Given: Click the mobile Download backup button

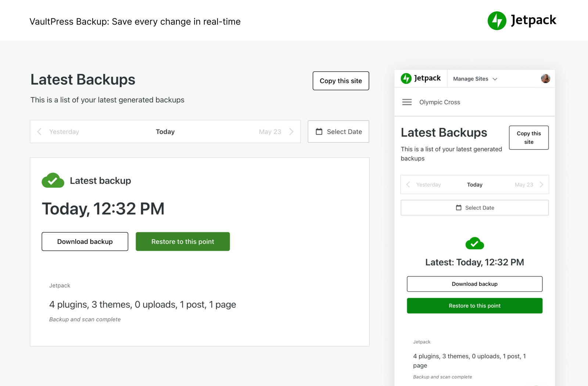Looking at the screenshot, I should (474, 284).
